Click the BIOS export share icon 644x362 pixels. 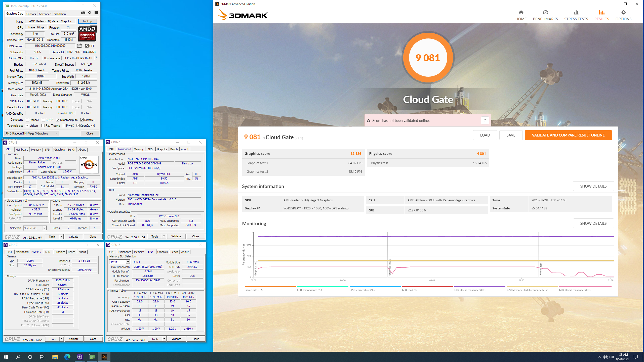pyautogui.click(x=79, y=46)
